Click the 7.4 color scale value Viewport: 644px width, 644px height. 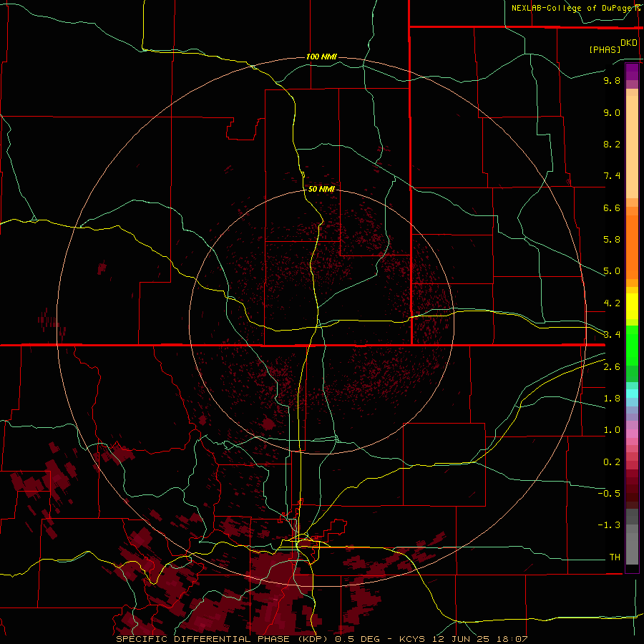[612, 176]
